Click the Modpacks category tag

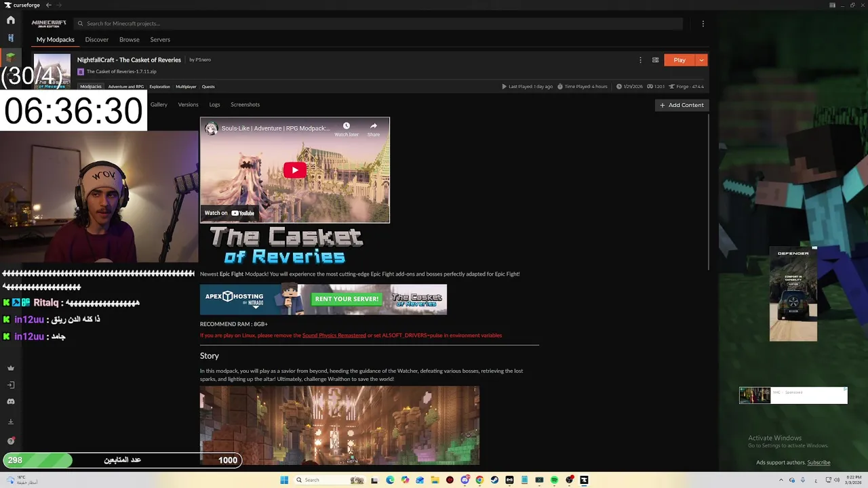click(91, 87)
